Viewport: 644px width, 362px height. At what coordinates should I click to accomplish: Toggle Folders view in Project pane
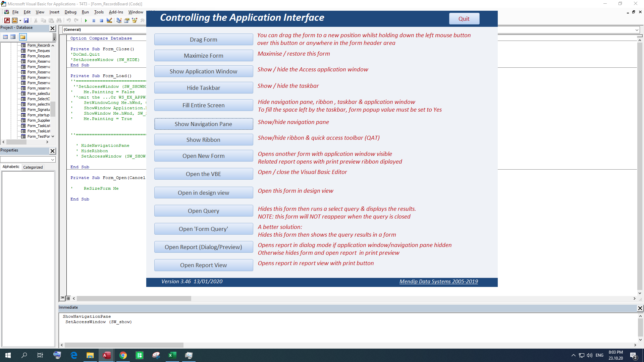tap(22, 37)
